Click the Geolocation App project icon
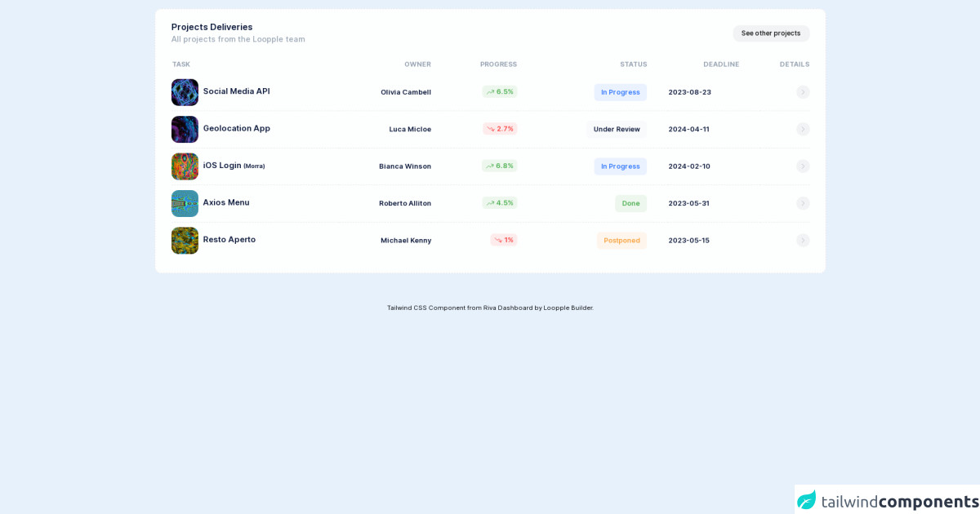This screenshot has width=980, height=514. pyautogui.click(x=185, y=129)
